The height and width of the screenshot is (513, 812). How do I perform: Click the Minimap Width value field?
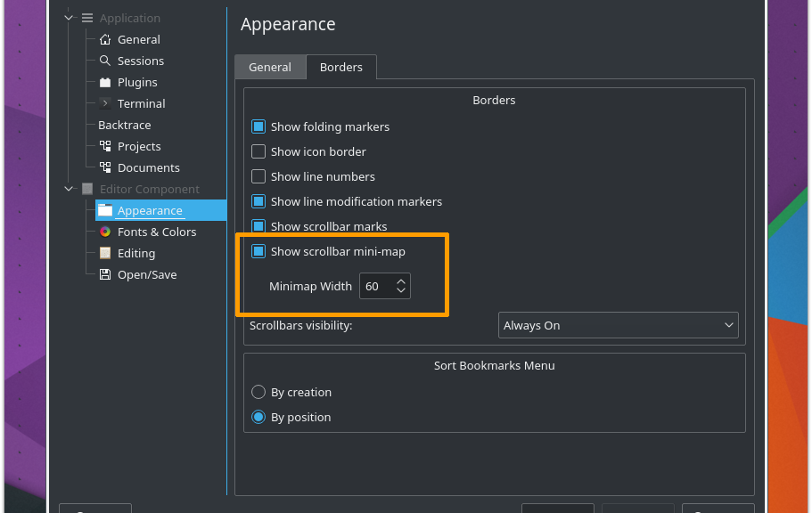pyautogui.click(x=376, y=286)
